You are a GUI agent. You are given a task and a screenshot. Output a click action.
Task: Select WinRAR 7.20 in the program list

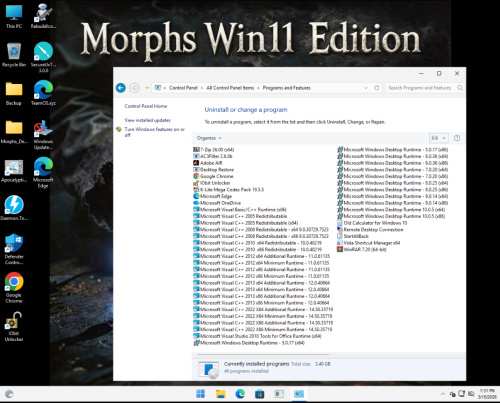tap(362, 249)
